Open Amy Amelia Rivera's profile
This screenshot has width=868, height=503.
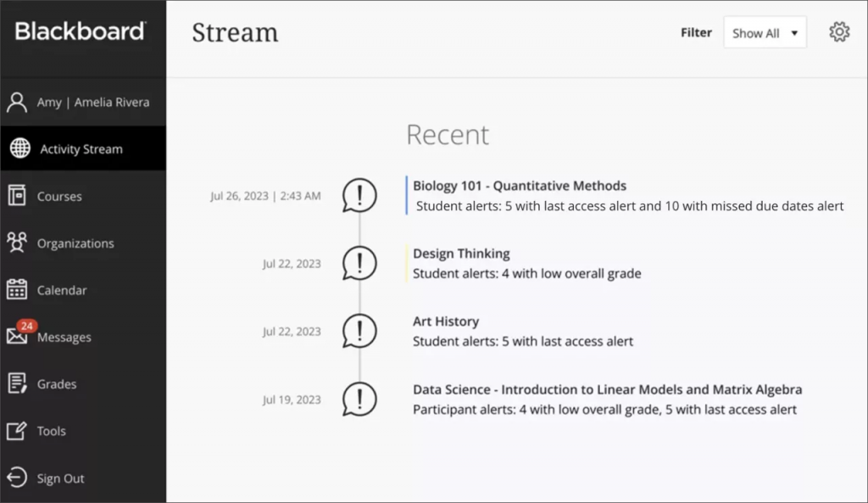click(85, 102)
